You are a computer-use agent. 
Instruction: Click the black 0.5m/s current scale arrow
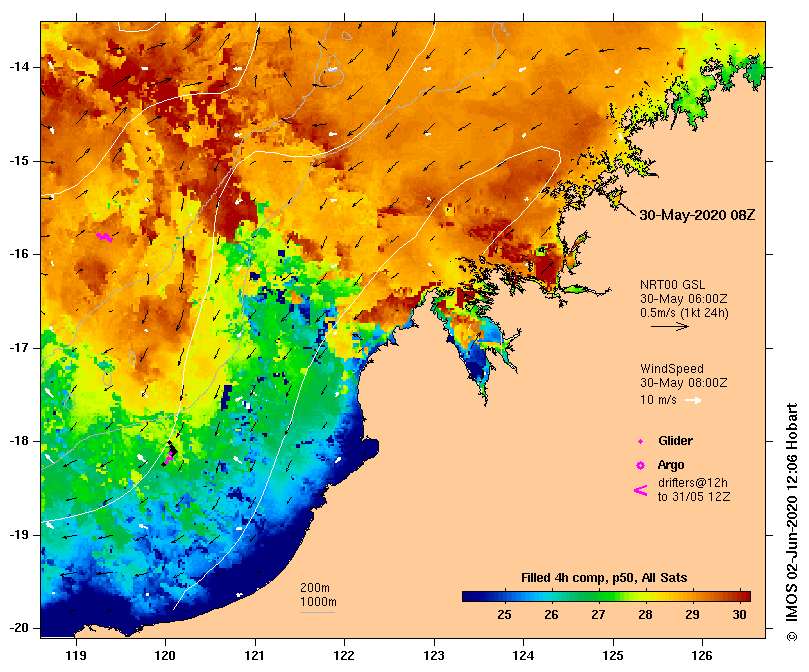pos(670,326)
